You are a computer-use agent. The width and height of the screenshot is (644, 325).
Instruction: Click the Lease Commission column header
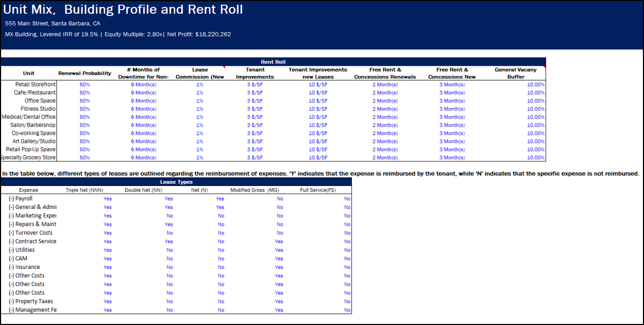click(x=200, y=73)
